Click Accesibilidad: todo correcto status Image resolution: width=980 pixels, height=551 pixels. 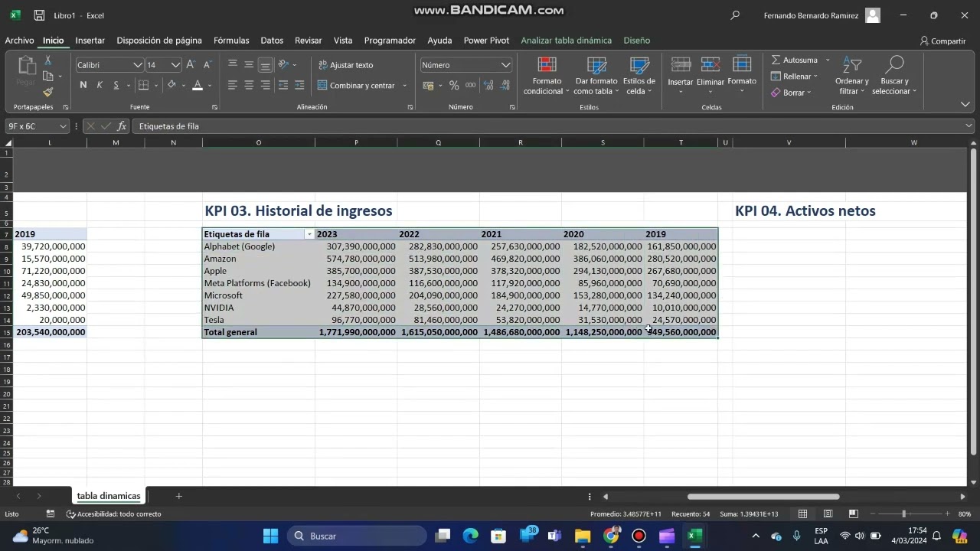[x=114, y=514]
